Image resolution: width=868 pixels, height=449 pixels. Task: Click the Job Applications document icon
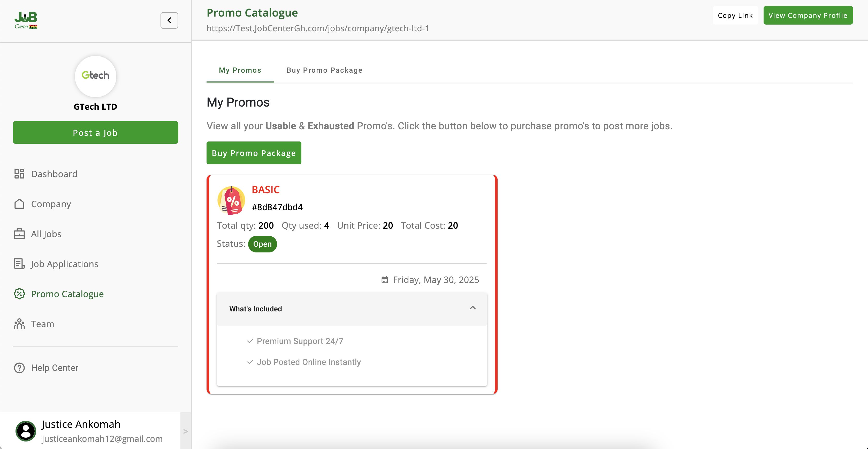[x=19, y=264]
